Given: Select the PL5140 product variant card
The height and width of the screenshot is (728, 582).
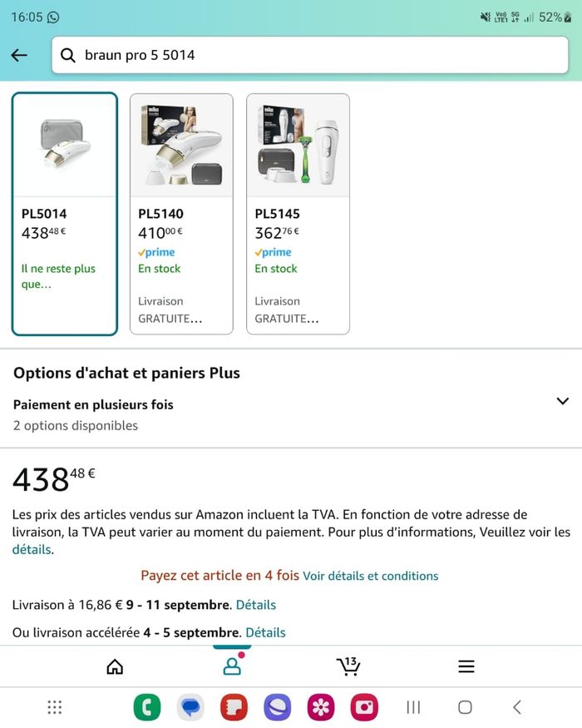Looking at the screenshot, I should (x=181, y=214).
